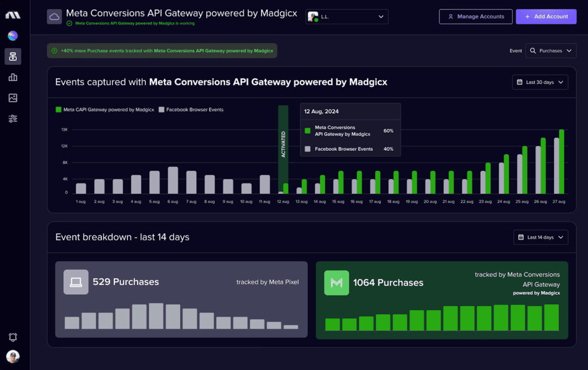Click the 23 aug green bar

[488, 178]
